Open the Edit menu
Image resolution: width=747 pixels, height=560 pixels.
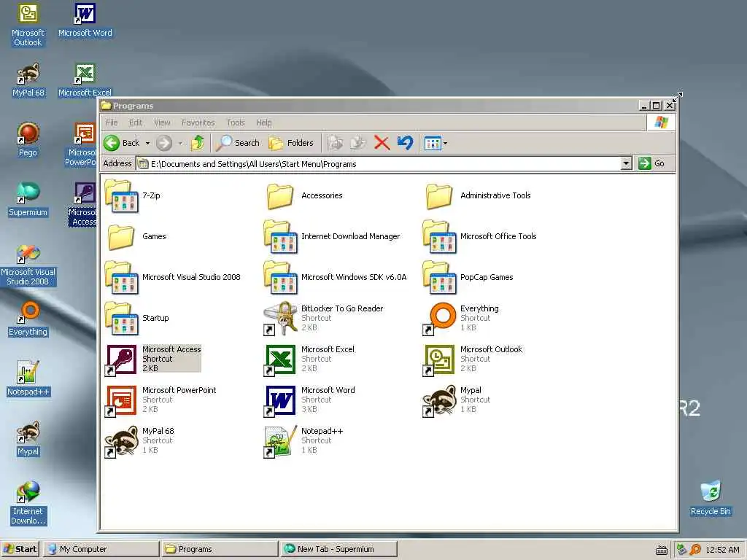pyautogui.click(x=135, y=122)
